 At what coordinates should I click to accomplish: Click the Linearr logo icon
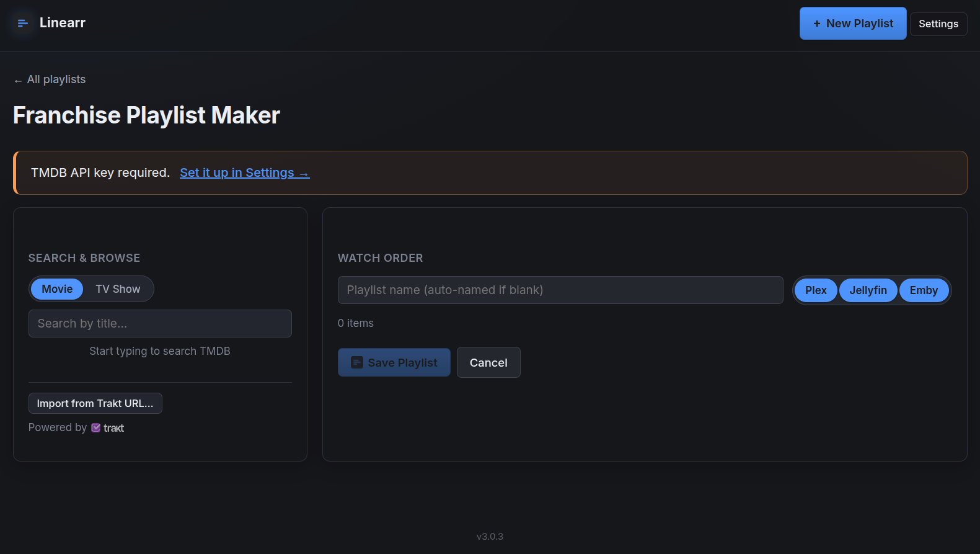[22, 23]
